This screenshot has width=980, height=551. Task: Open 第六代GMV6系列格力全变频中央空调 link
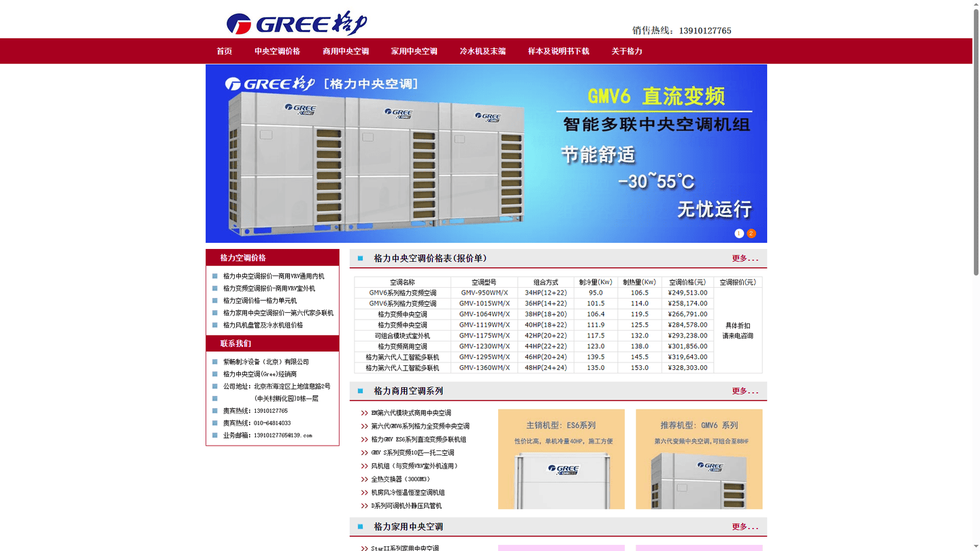420,426
